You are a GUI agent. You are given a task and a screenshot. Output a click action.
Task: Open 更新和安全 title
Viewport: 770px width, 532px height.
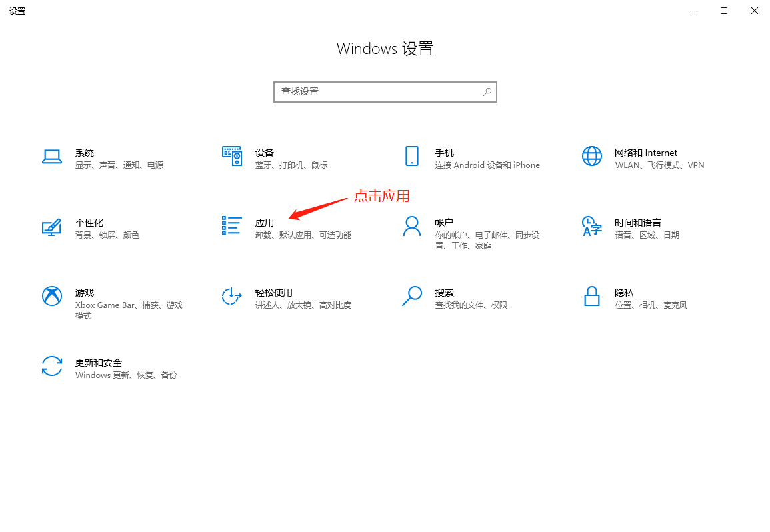coord(98,363)
